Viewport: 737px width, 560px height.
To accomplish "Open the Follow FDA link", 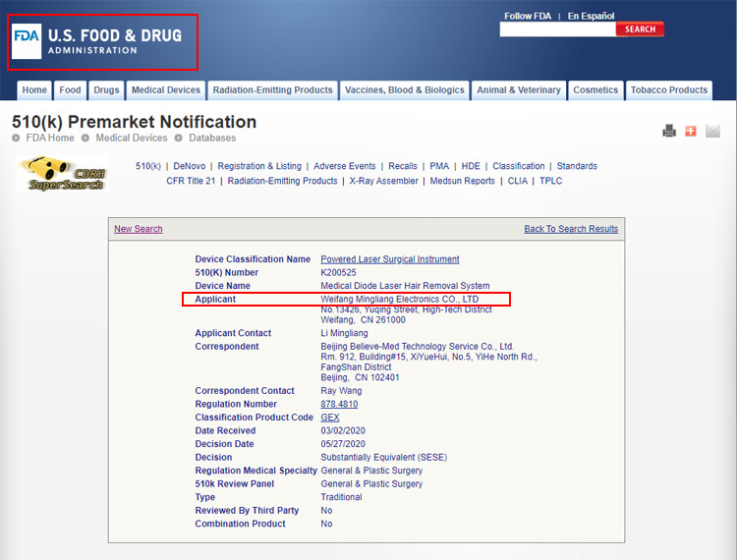I will (x=528, y=16).
